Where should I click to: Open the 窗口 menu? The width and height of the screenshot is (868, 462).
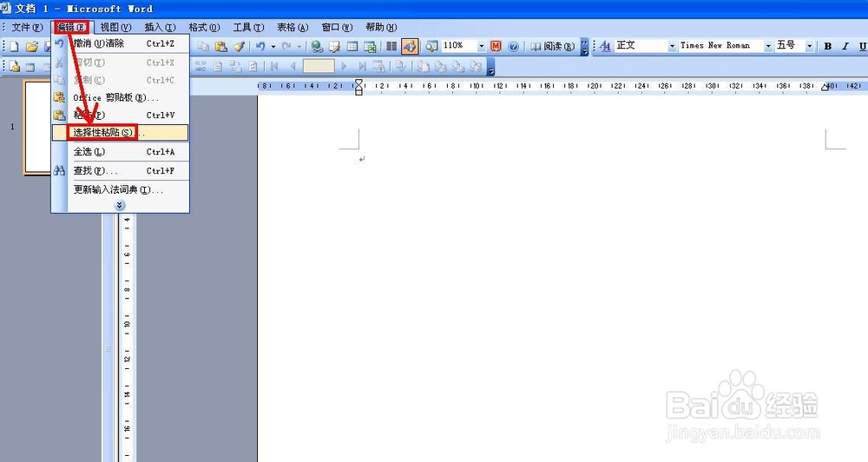(337, 27)
